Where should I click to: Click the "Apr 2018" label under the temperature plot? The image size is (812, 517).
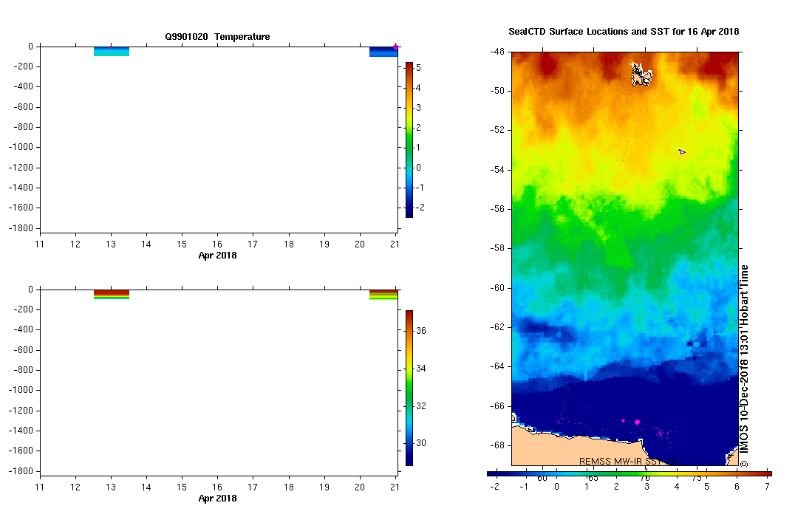pos(217,255)
